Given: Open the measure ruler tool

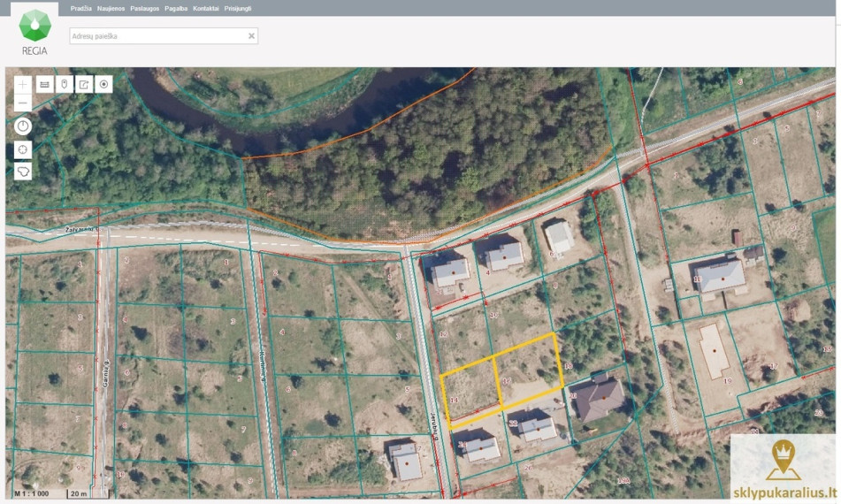Looking at the screenshot, I should [45, 84].
